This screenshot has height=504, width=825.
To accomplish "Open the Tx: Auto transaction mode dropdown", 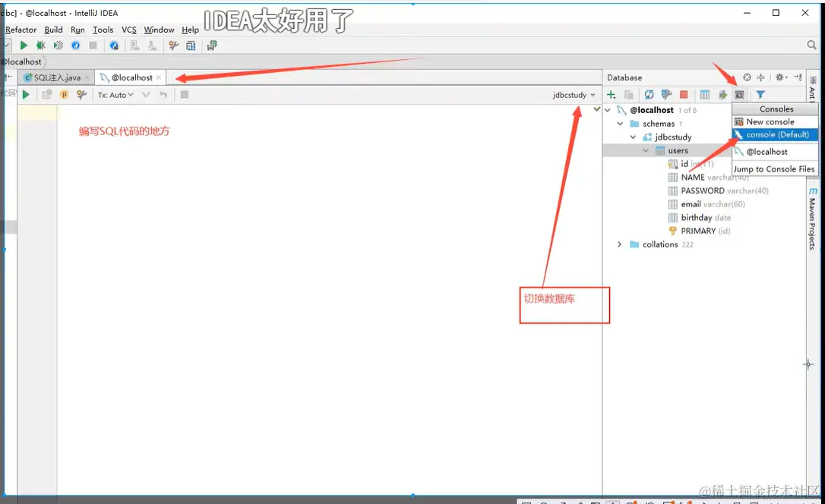I will click(115, 95).
